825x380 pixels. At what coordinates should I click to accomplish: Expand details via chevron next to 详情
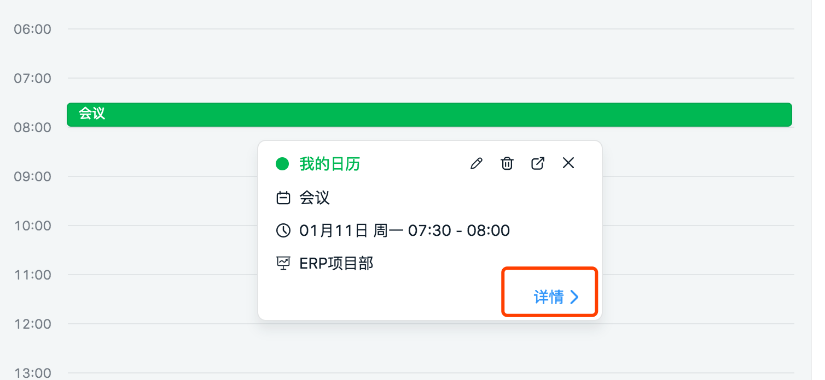575,297
